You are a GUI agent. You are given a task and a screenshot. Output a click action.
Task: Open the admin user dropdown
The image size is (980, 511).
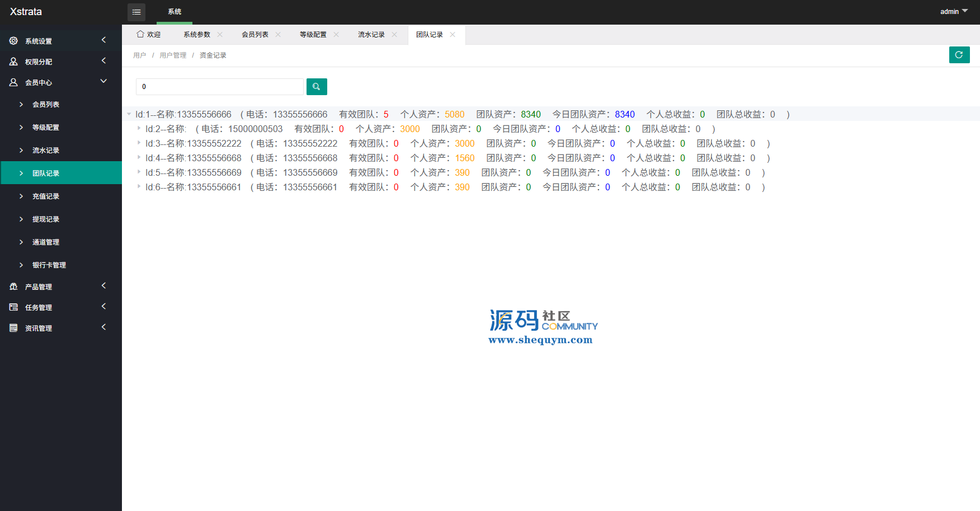953,12
